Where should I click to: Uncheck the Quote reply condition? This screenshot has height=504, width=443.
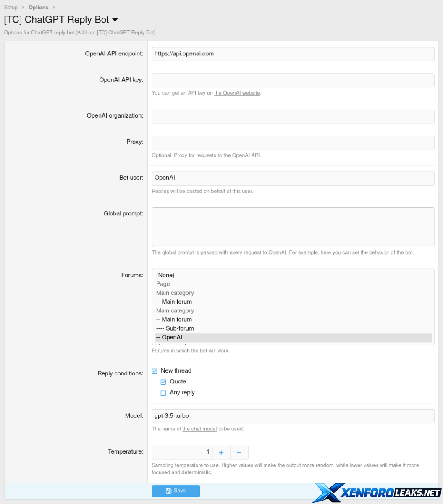163,382
